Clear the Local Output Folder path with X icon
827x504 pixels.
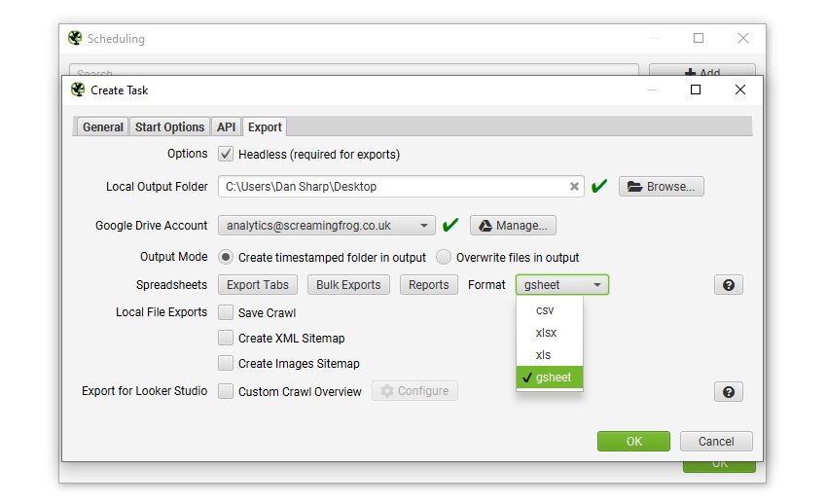(x=574, y=186)
